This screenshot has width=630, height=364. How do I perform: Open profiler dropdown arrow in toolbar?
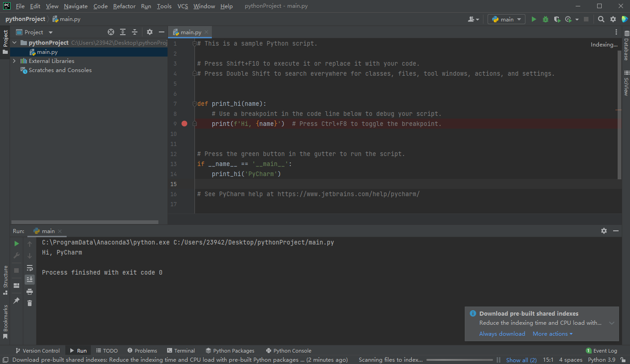577,19
